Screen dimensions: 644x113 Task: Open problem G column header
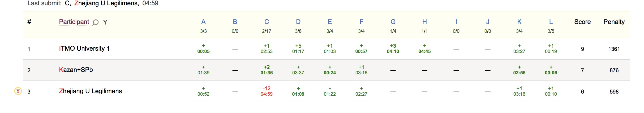click(x=393, y=22)
